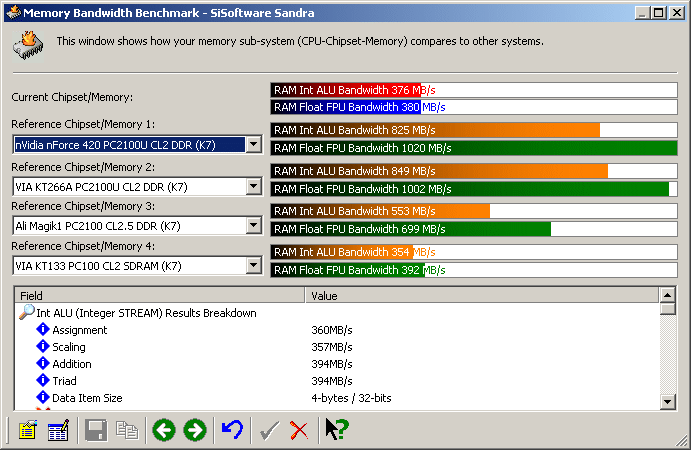Click the results list scroll up arrow

click(668, 295)
